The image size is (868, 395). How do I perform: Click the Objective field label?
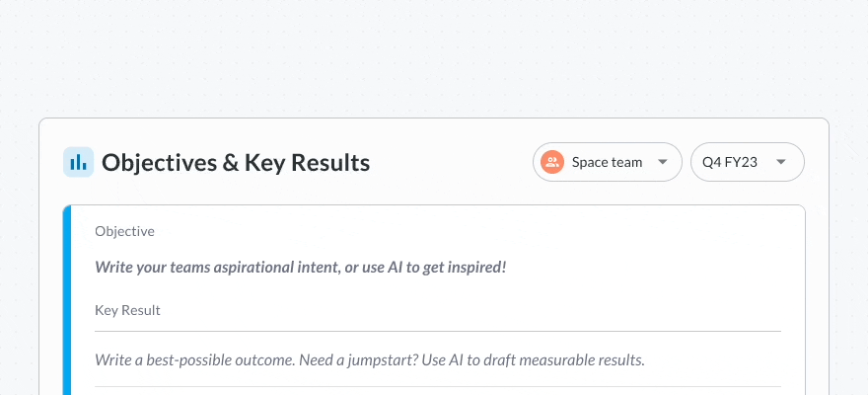124,231
